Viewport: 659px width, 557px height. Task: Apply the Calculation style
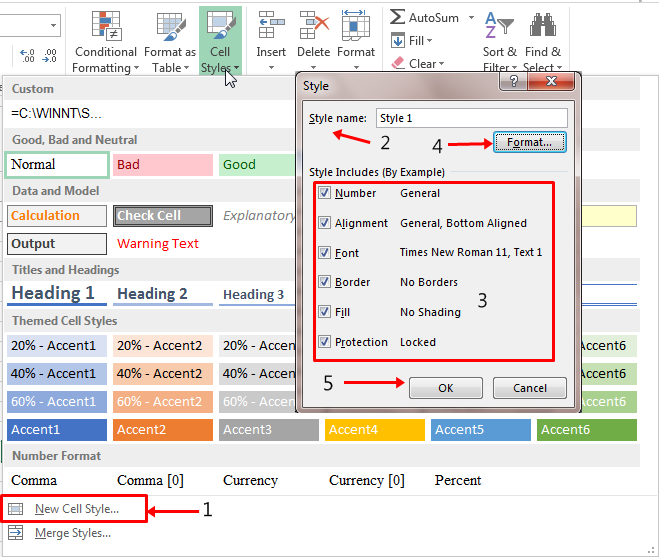[57, 216]
